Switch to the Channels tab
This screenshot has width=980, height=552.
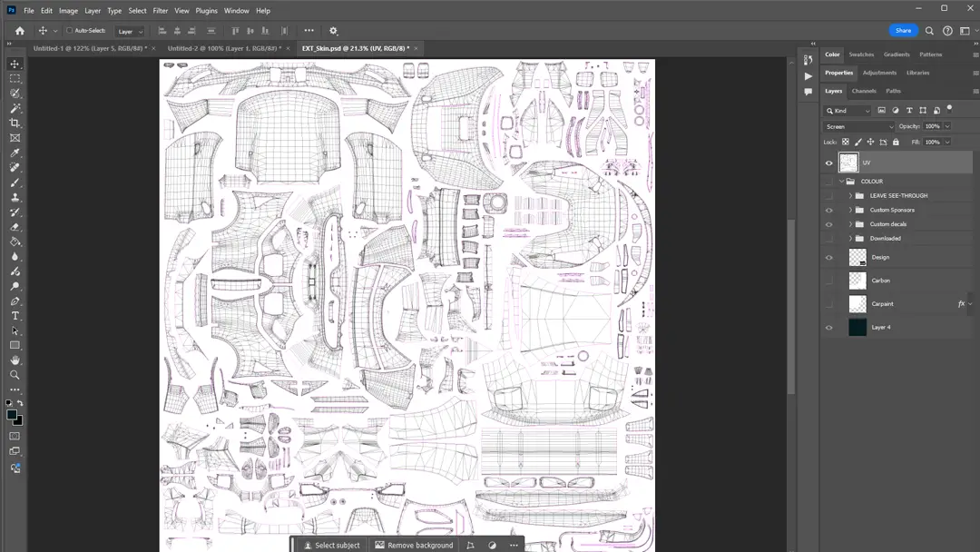863,91
